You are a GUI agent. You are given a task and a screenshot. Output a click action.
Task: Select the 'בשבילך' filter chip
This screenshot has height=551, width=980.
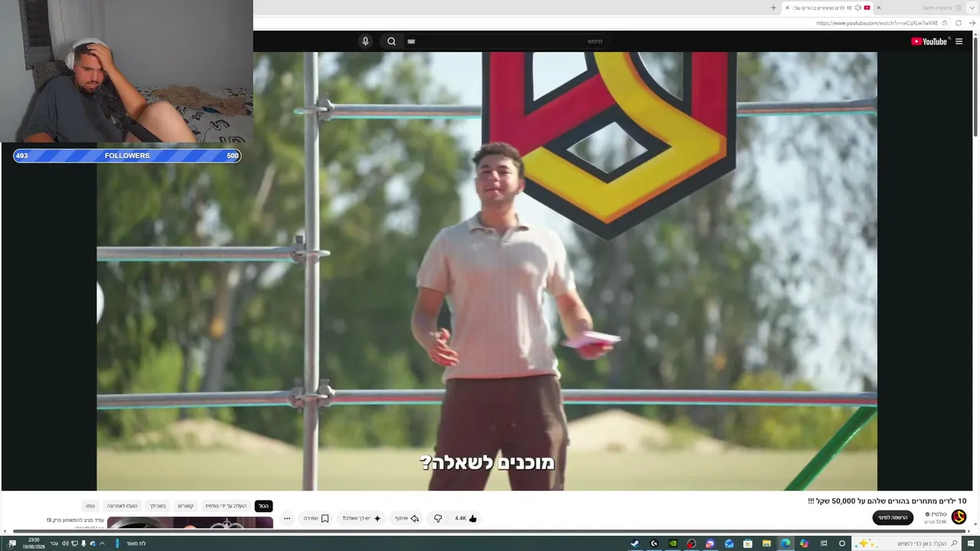(158, 506)
